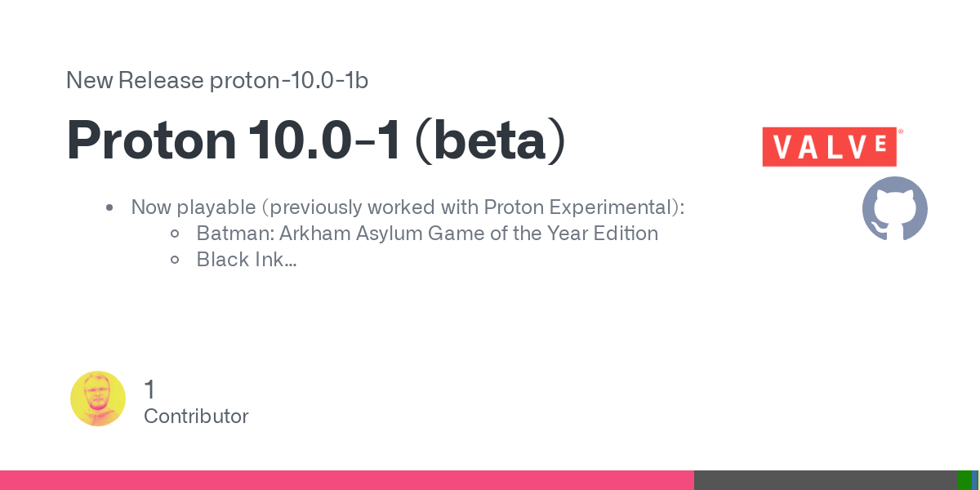This screenshot has width=980, height=490.
Task: Click the "Contributor" label
Action: point(196,416)
